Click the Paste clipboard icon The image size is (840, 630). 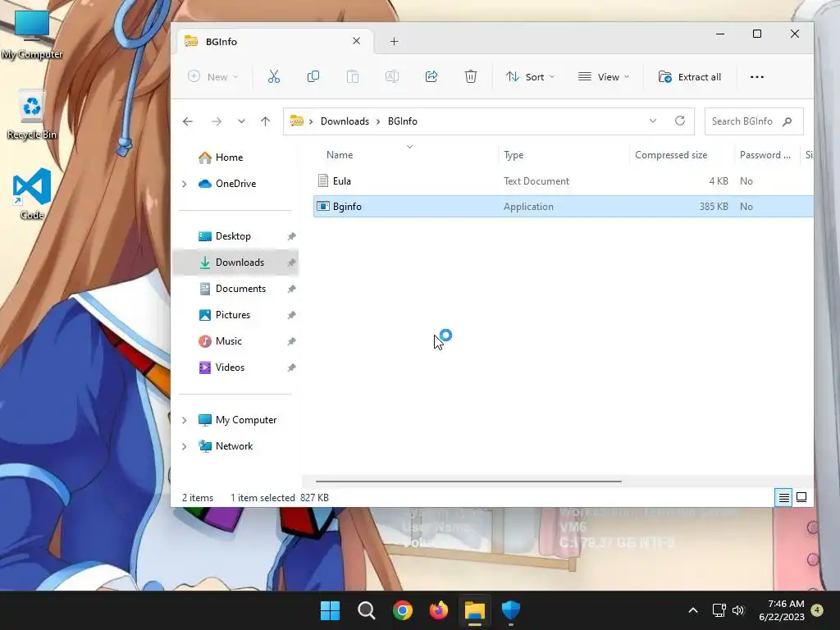(x=353, y=76)
